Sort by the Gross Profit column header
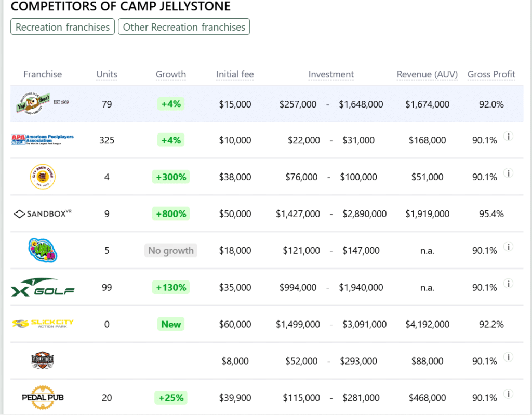This screenshot has width=532, height=415. click(x=491, y=74)
